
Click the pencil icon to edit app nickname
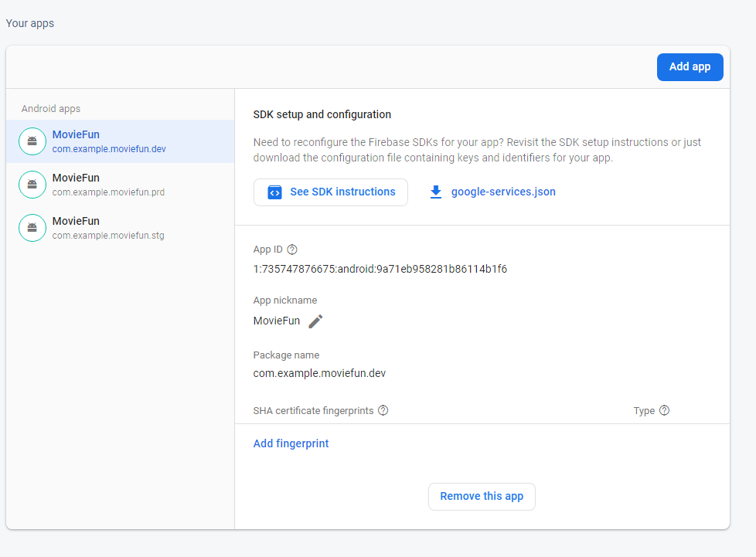point(315,321)
